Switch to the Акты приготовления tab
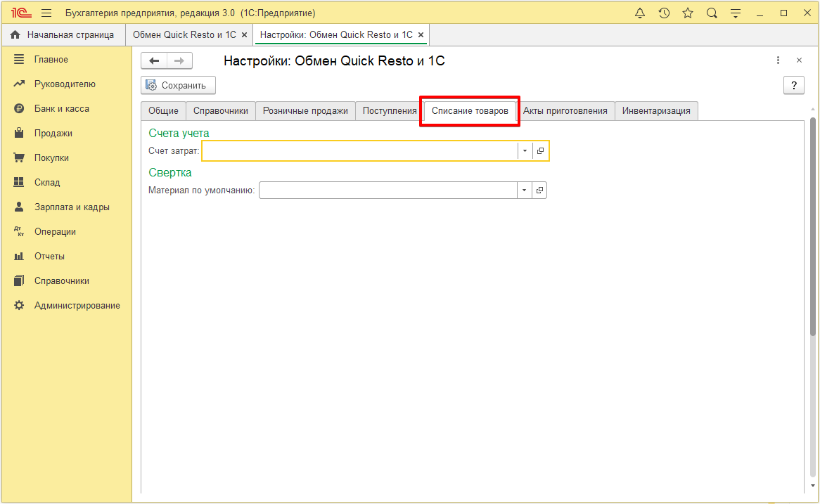 tap(565, 111)
